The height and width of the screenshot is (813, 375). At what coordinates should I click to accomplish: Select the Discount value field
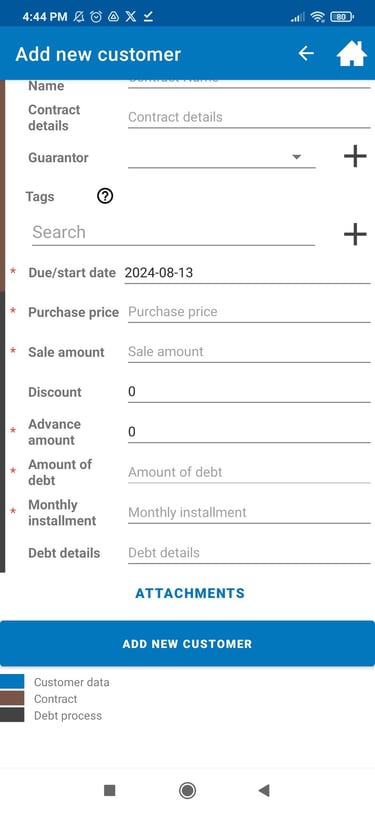coord(249,392)
